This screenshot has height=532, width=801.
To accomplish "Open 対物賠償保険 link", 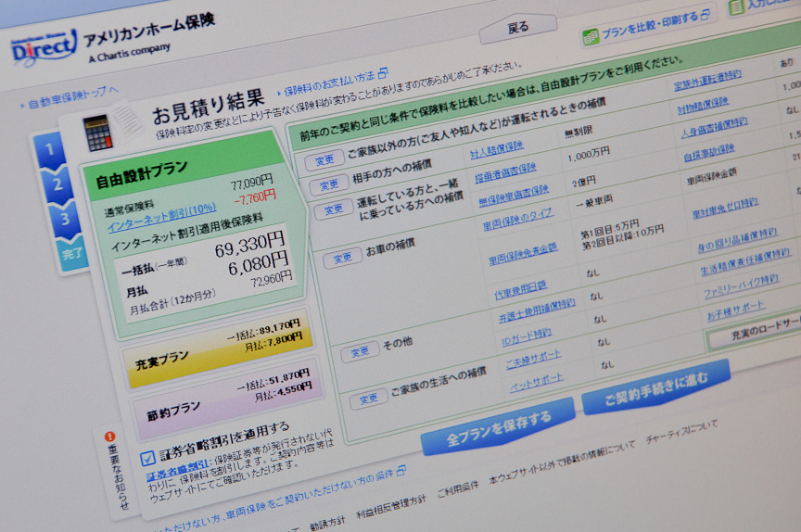I will (x=703, y=105).
